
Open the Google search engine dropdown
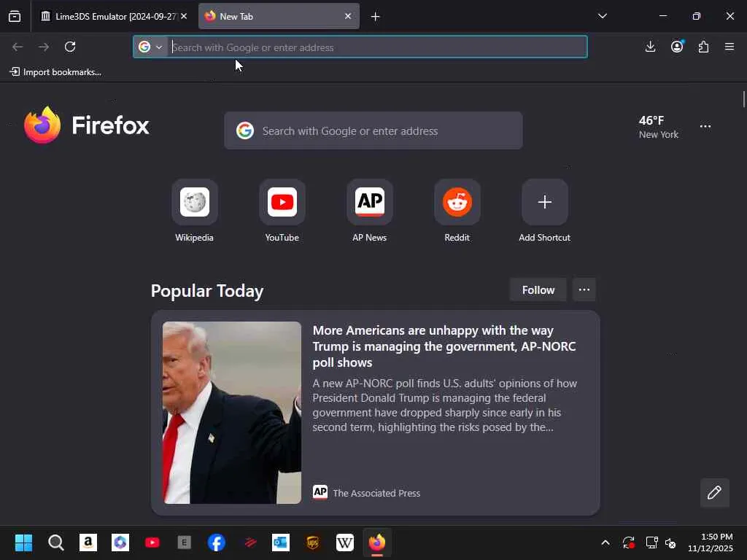(150, 47)
